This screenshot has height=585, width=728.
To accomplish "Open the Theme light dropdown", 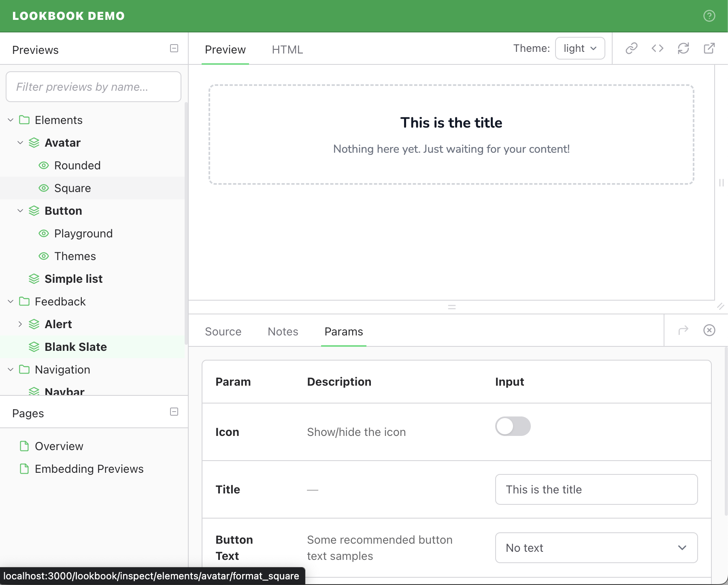I will [x=580, y=48].
